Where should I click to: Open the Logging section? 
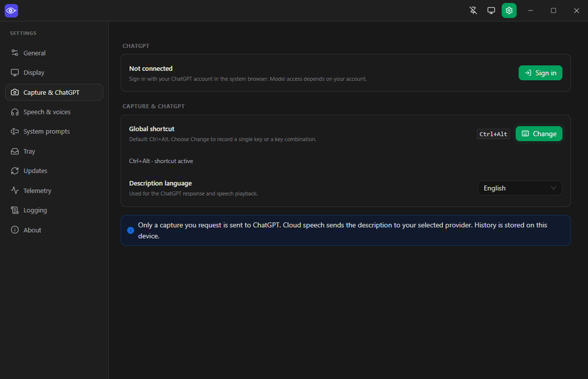click(x=54, y=210)
